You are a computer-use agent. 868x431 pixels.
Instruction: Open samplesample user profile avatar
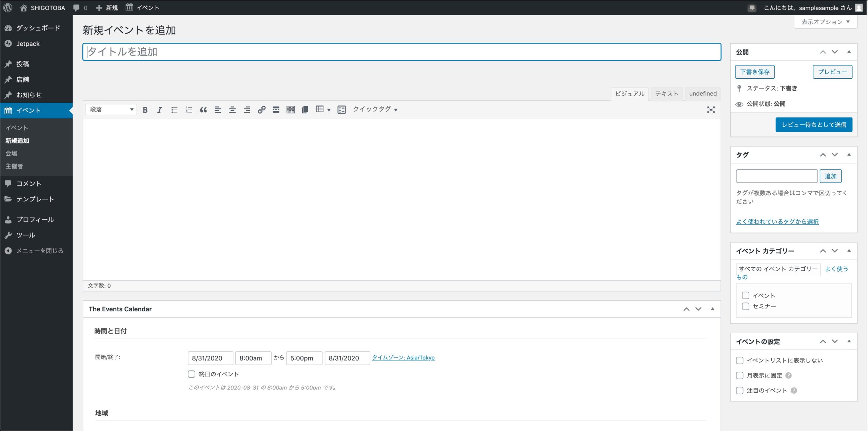859,8
